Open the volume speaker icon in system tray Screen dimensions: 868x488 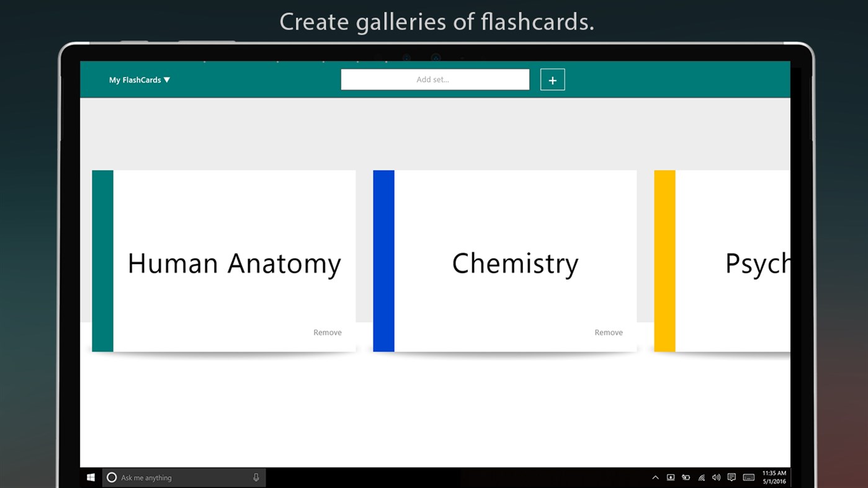click(x=716, y=477)
